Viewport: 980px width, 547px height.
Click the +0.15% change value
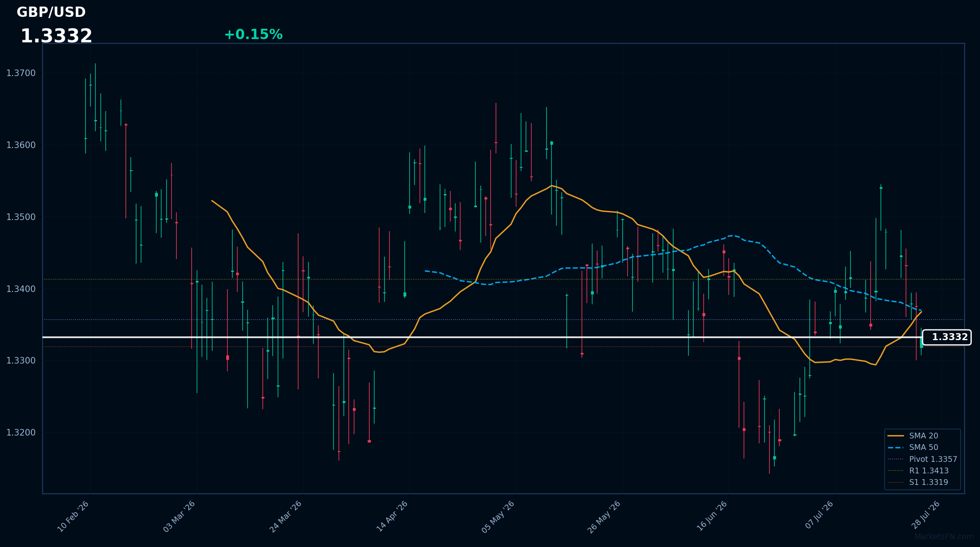253,35
